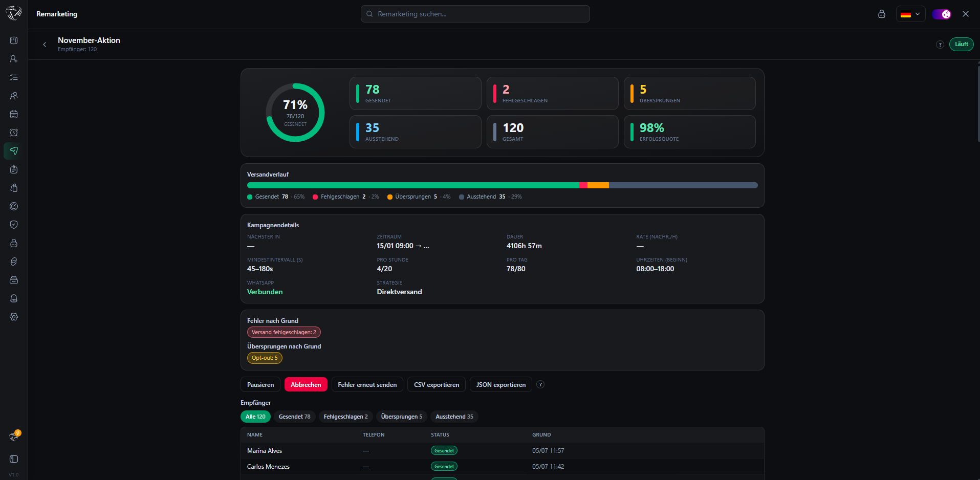The width and height of the screenshot is (980, 480).
Task: Open the calendar sidebar icon
Action: coord(14,114)
